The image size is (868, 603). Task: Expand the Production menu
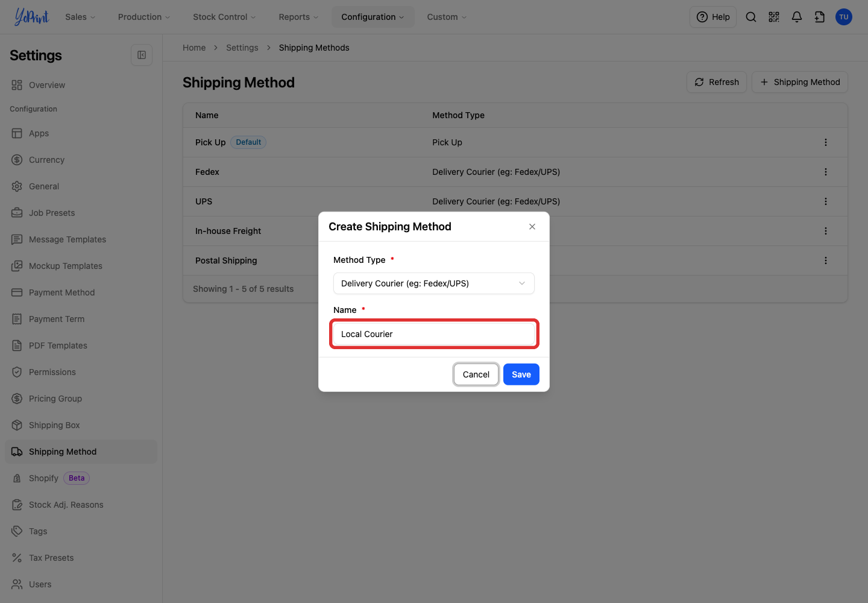(144, 17)
